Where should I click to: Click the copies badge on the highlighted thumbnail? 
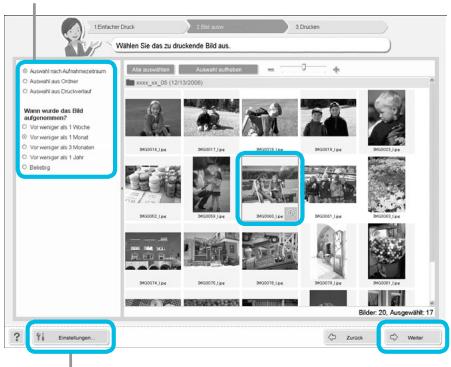[x=292, y=212]
